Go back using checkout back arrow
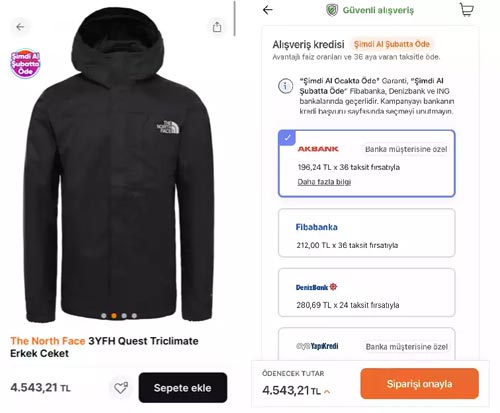Screen dimensions: 500x413 [x=268, y=10]
